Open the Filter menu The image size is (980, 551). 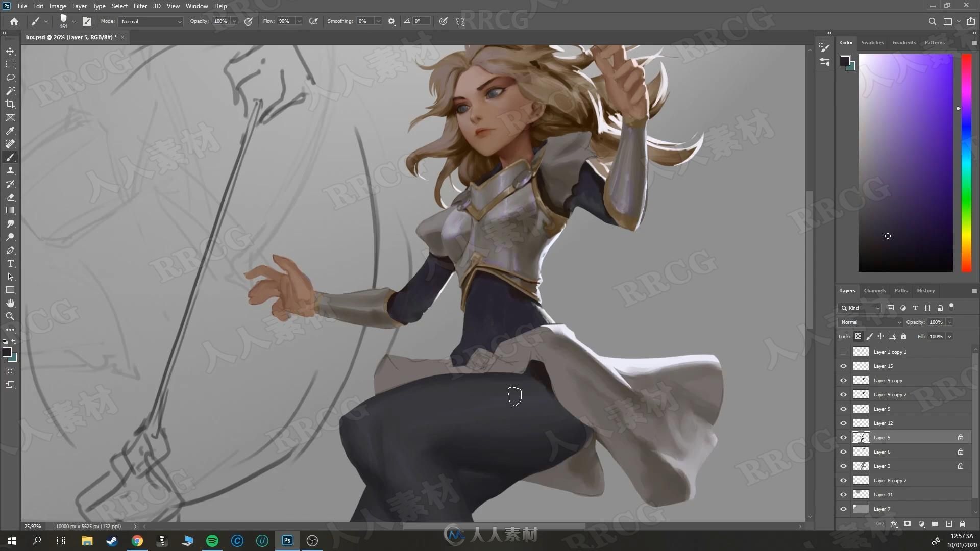[x=140, y=6]
